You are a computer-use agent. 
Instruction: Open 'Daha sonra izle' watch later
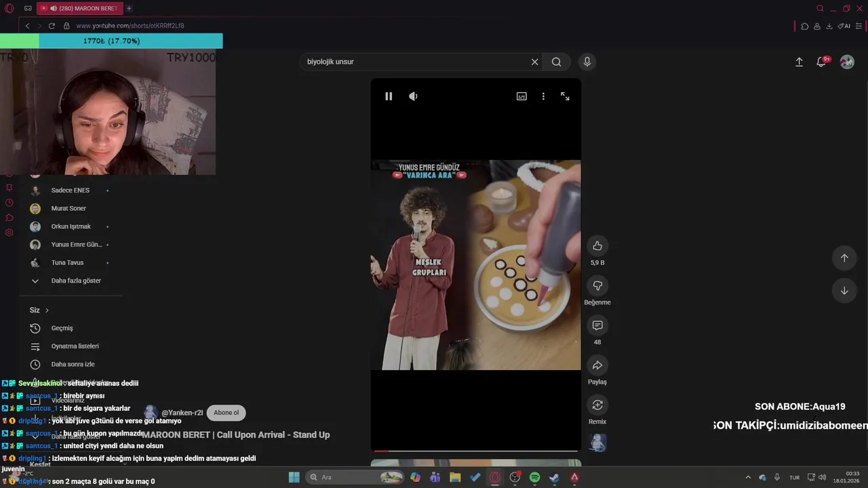(x=73, y=365)
